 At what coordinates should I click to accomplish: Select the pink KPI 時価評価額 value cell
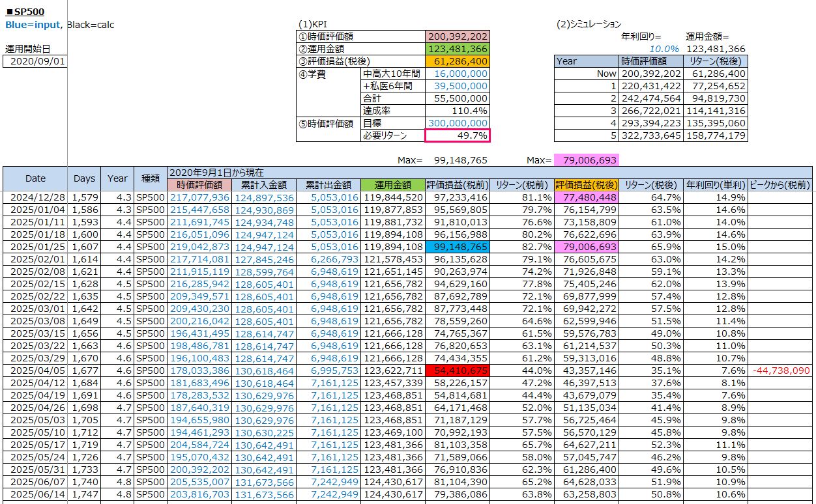pos(458,37)
